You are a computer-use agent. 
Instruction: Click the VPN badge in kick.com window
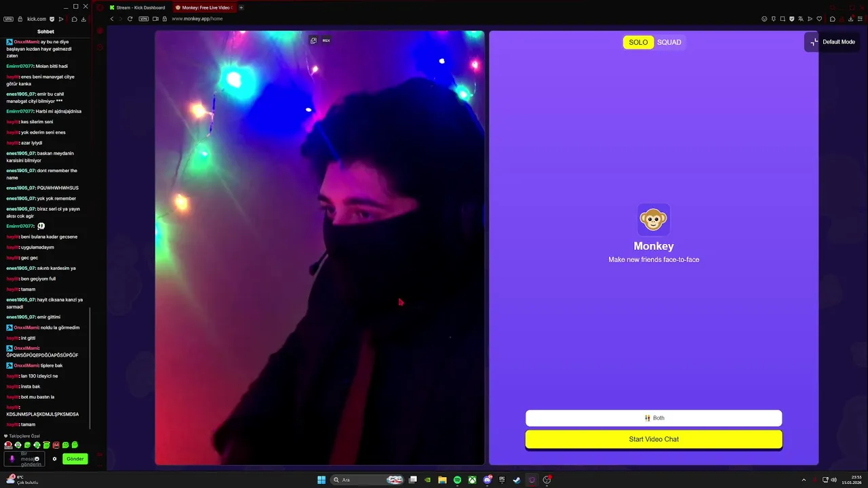(x=8, y=19)
